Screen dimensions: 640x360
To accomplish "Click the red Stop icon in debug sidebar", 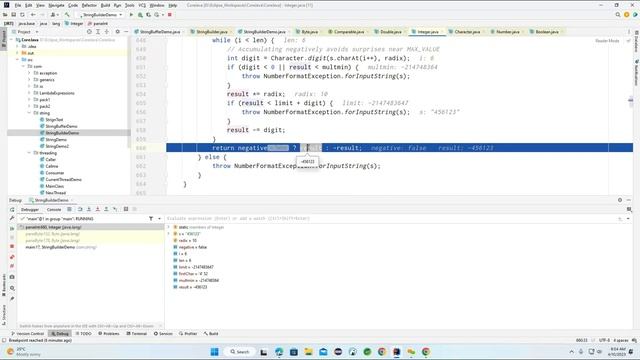I will [x=12, y=247].
